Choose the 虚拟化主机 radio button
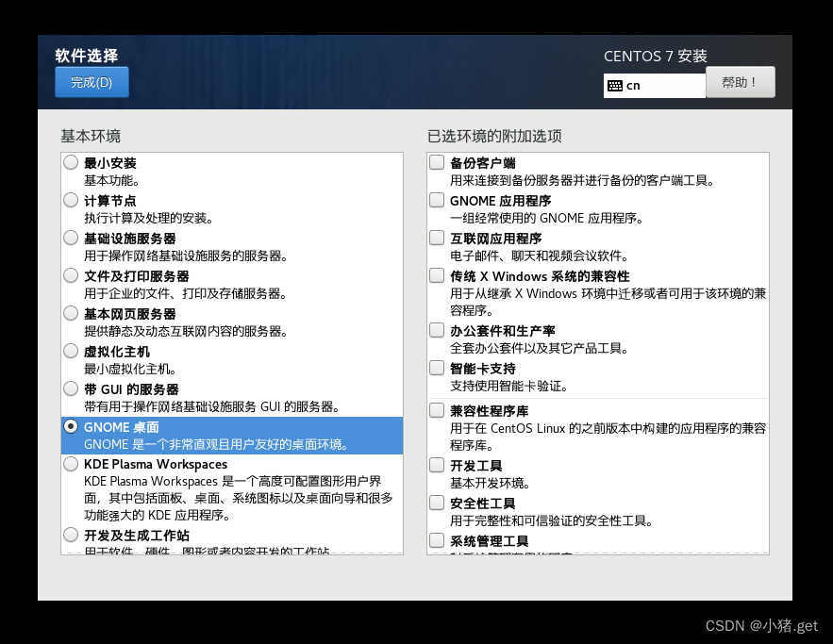Image resolution: width=833 pixels, height=644 pixels. point(71,351)
